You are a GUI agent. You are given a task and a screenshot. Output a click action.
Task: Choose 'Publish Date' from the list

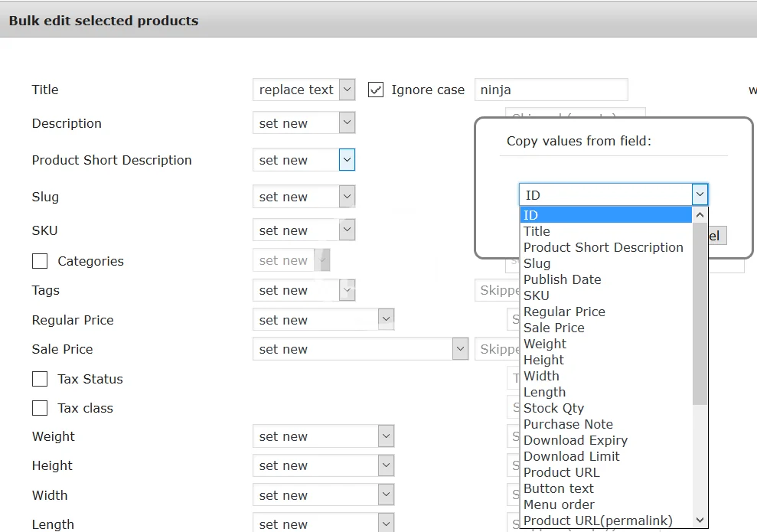562,279
